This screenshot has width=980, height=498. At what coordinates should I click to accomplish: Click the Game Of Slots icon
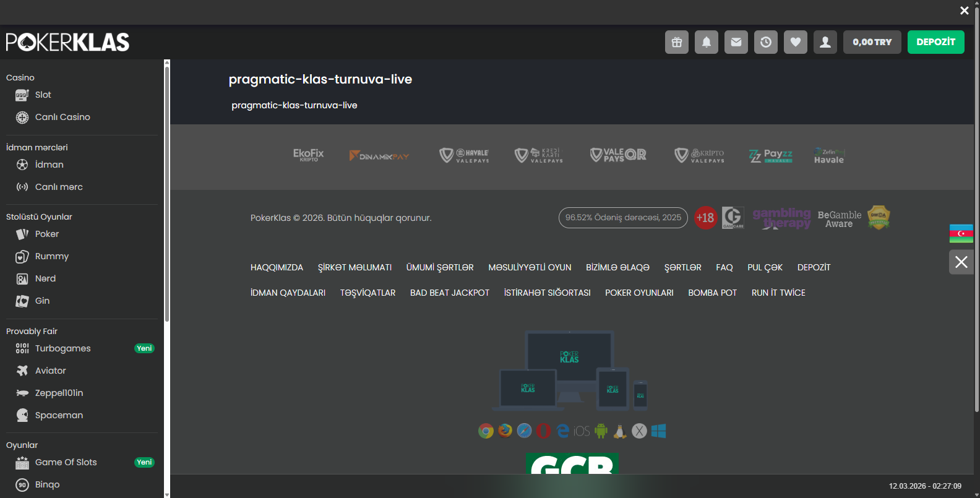22,463
